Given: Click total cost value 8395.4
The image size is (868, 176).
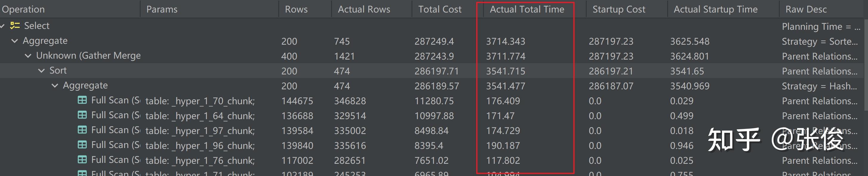Looking at the screenshot, I should click(428, 145).
